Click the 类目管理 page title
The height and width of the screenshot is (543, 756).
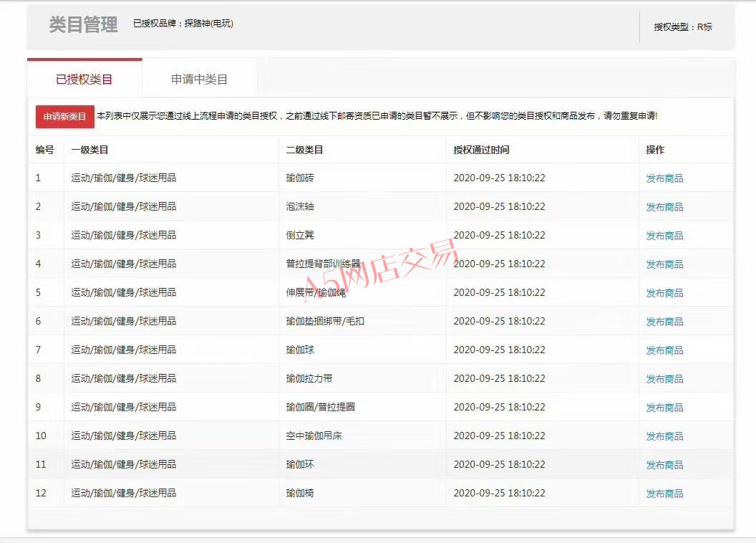[x=83, y=25]
